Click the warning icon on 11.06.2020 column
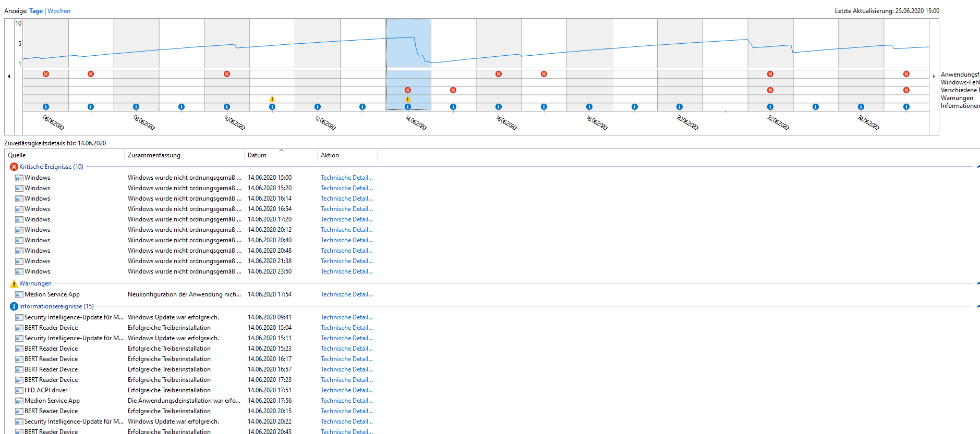This screenshot has width=980, height=434. (x=272, y=98)
